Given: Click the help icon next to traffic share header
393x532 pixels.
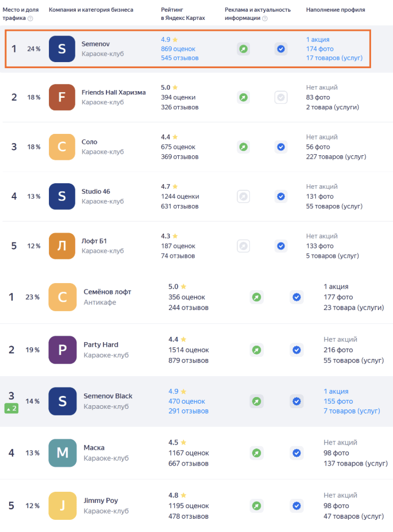Looking at the screenshot, I should coord(31,18).
